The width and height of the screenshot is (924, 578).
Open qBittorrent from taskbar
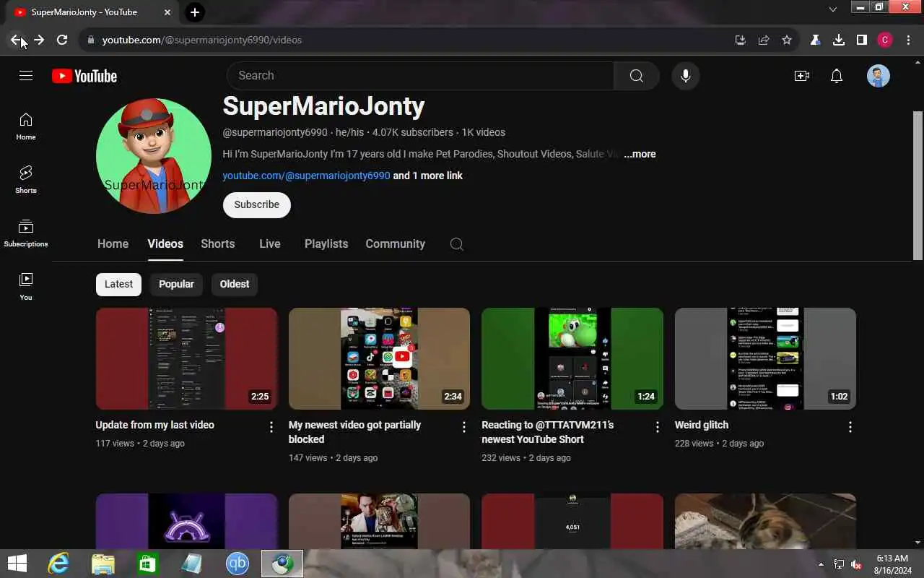pyautogui.click(x=237, y=564)
